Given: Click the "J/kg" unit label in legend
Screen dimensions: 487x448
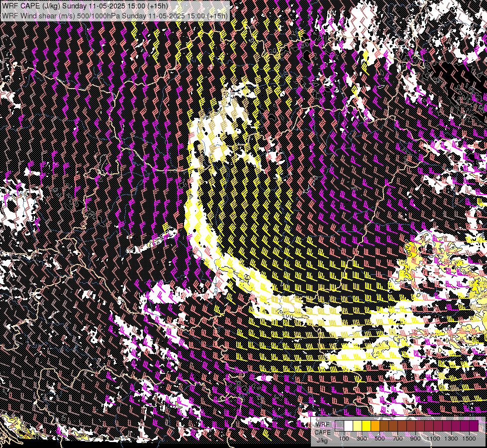Looking at the screenshot, I should 322,441.
